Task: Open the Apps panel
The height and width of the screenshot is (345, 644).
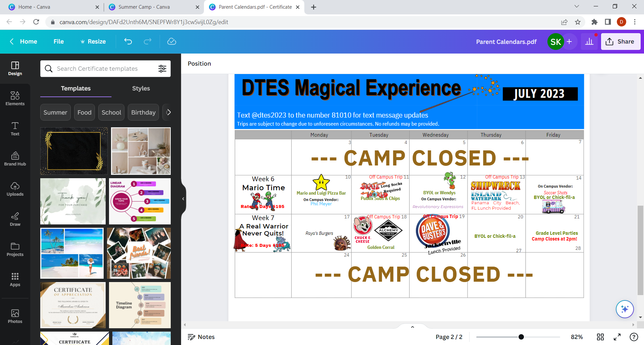Action: coord(15,280)
